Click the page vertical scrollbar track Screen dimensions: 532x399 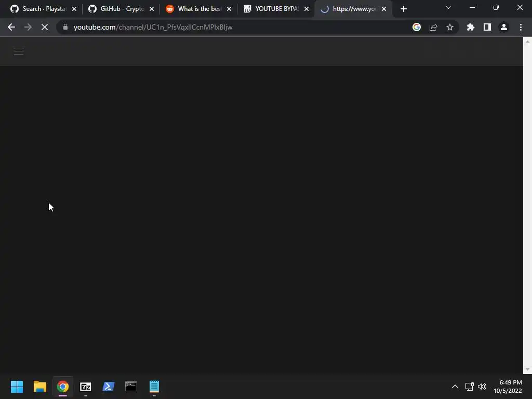[x=527, y=205]
